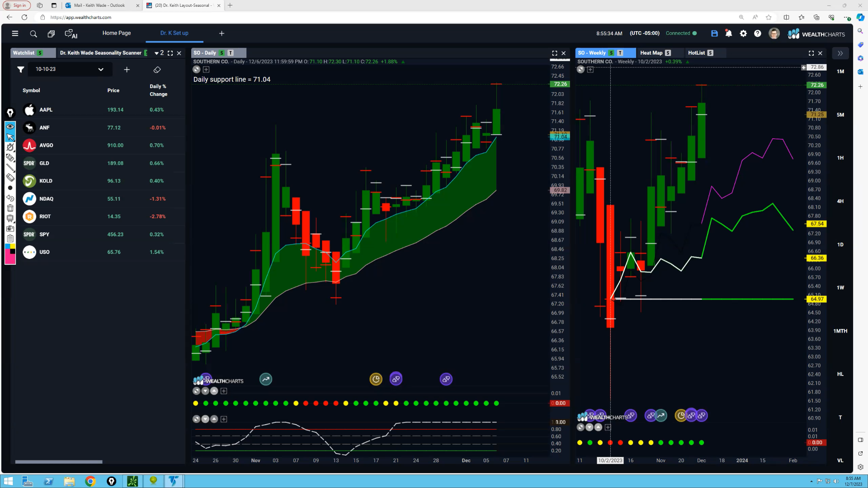Move Daily oscillator pane down arrow
868x488 pixels.
[205, 419]
